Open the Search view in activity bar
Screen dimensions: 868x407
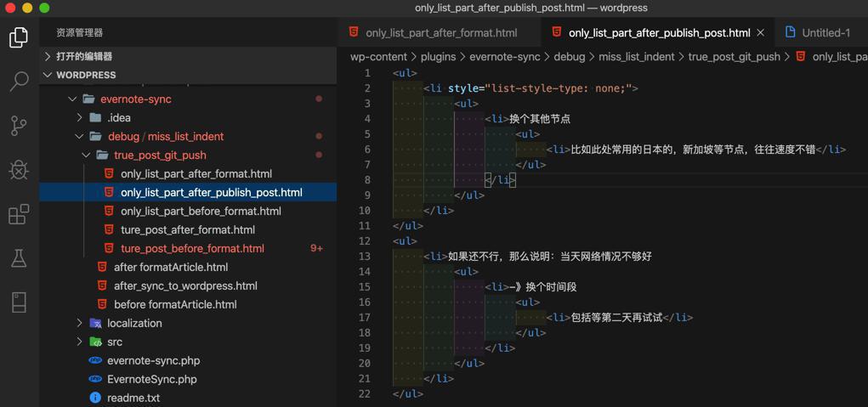[x=19, y=82]
